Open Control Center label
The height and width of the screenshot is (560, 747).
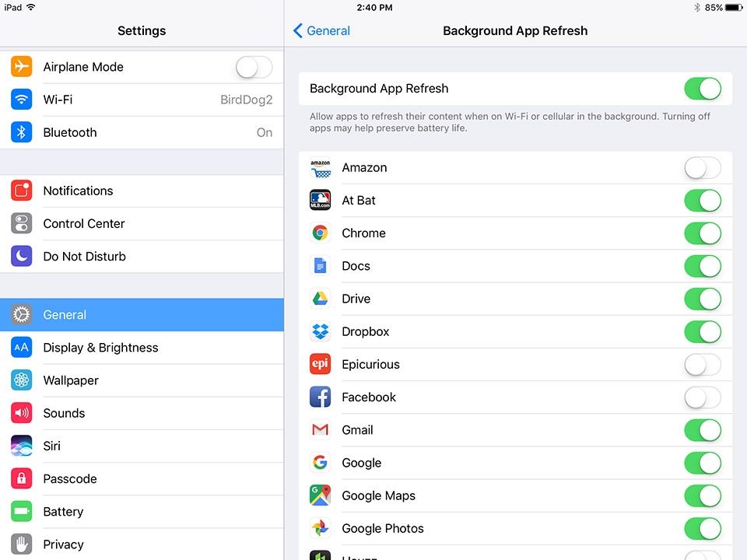[84, 223]
